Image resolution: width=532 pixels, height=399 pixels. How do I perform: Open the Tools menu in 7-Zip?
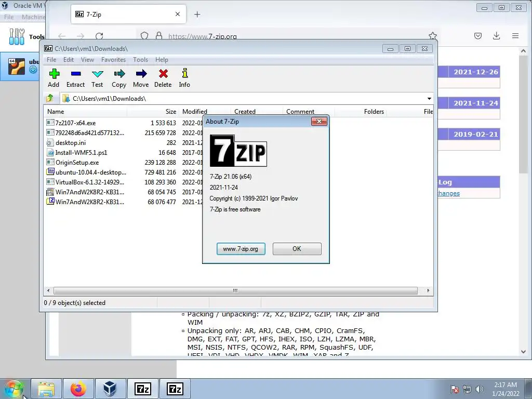(x=140, y=60)
